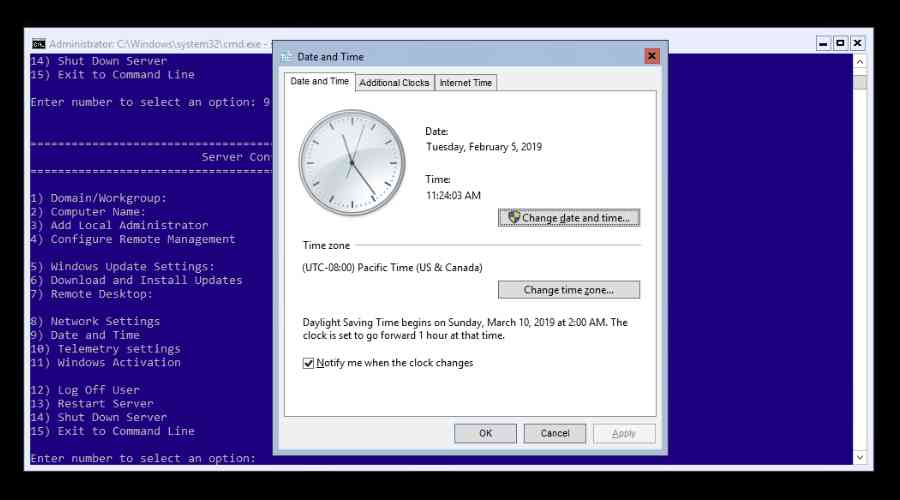Click the cmd window scrollbar thumb
The image size is (900, 500).
tap(860, 83)
